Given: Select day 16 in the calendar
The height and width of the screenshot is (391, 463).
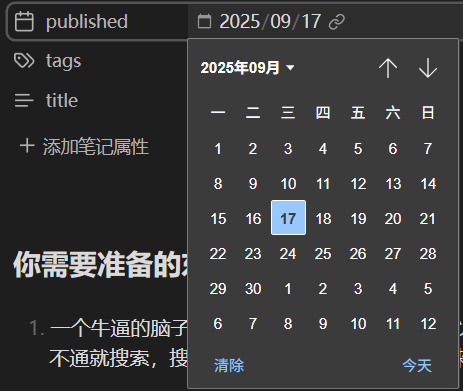Looking at the screenshot, I should coord(253,219).
